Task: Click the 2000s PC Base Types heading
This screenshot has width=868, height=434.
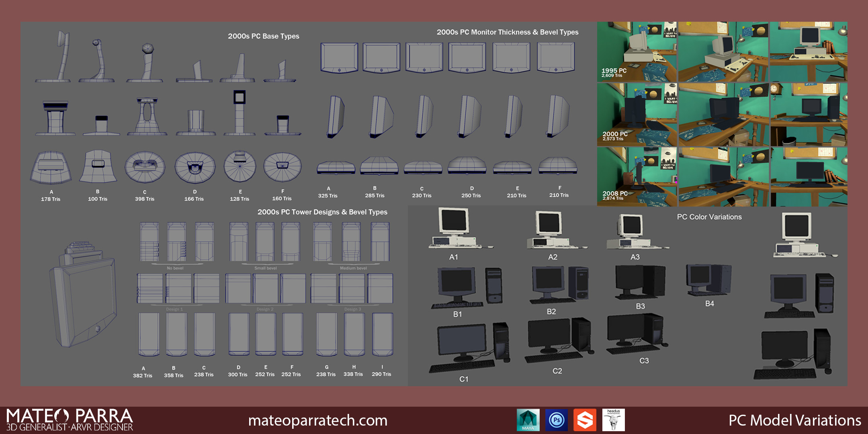Action: point(264,36)
